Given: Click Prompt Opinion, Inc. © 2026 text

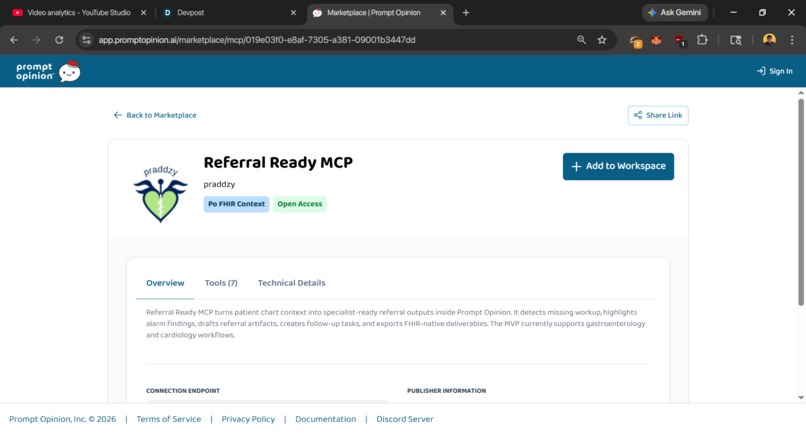Looking at the screenshot, I should point(63,419).
